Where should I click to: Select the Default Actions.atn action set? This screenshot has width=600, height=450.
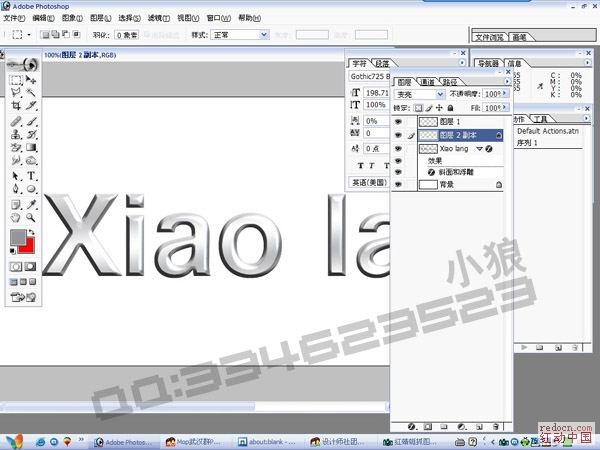point(548,131)
